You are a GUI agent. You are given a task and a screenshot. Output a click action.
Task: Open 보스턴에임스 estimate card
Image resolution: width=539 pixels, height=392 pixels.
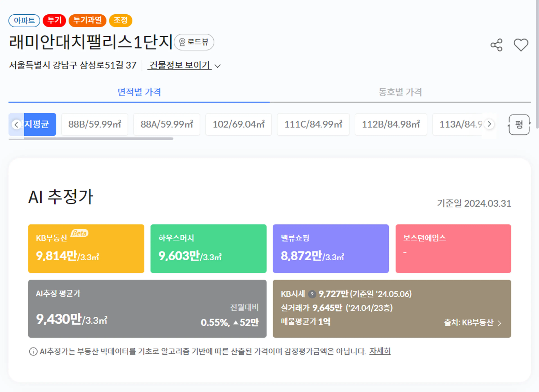coord(453,249)
